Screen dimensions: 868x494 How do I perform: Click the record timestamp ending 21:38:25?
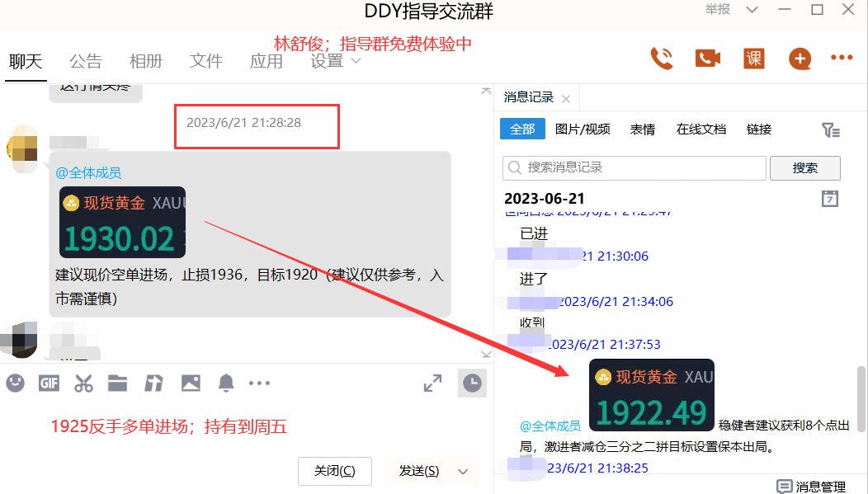click(597, 468)
